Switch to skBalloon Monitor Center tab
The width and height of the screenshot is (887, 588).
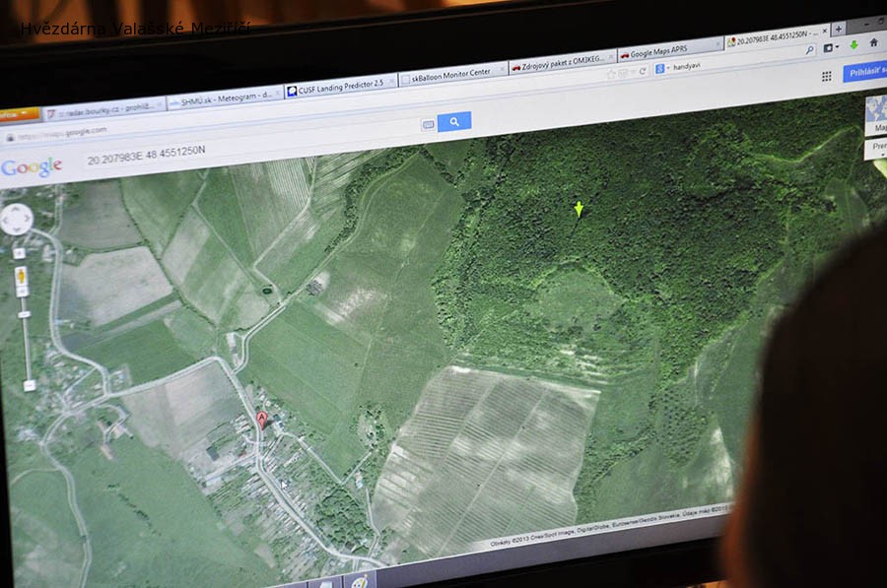452,75
